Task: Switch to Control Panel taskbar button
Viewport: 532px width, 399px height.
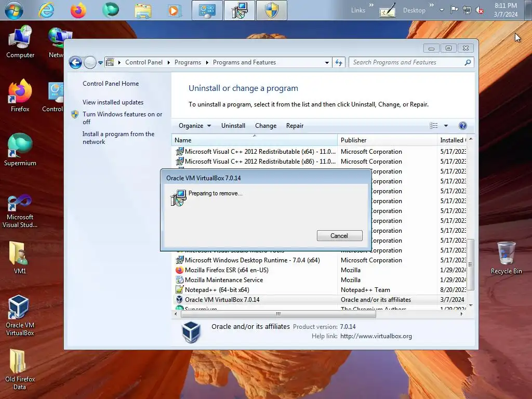Action: (207, 10)
